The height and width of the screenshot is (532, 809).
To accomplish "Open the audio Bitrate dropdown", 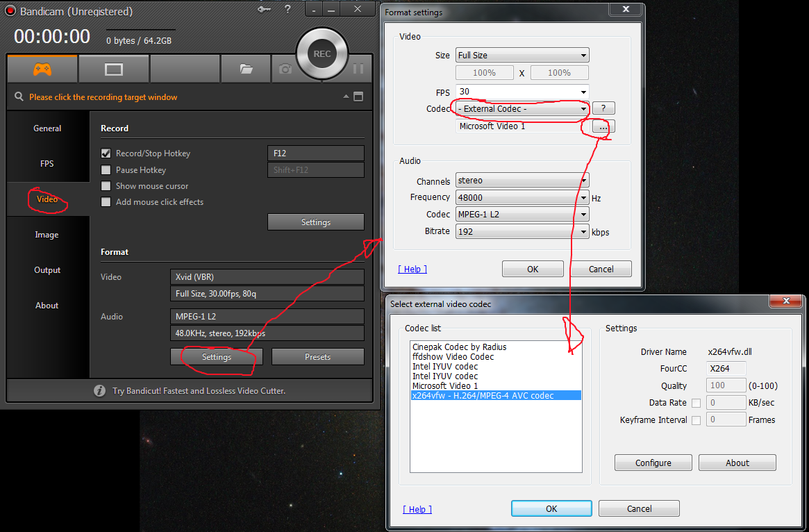I will [522, 232].
